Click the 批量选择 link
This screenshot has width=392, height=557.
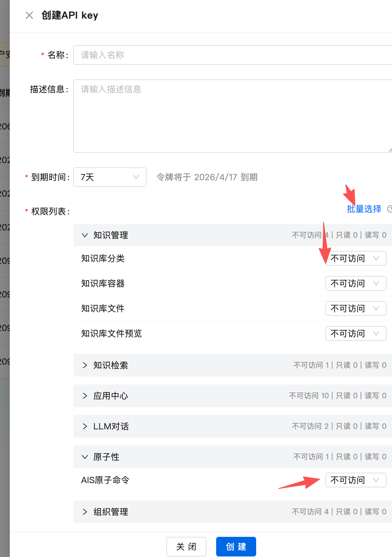click(364, 209)
